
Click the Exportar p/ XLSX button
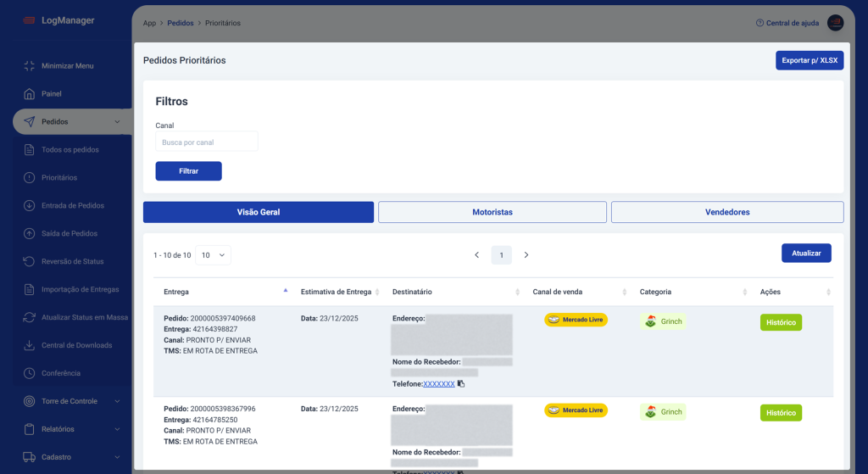(x=809, y=60)
